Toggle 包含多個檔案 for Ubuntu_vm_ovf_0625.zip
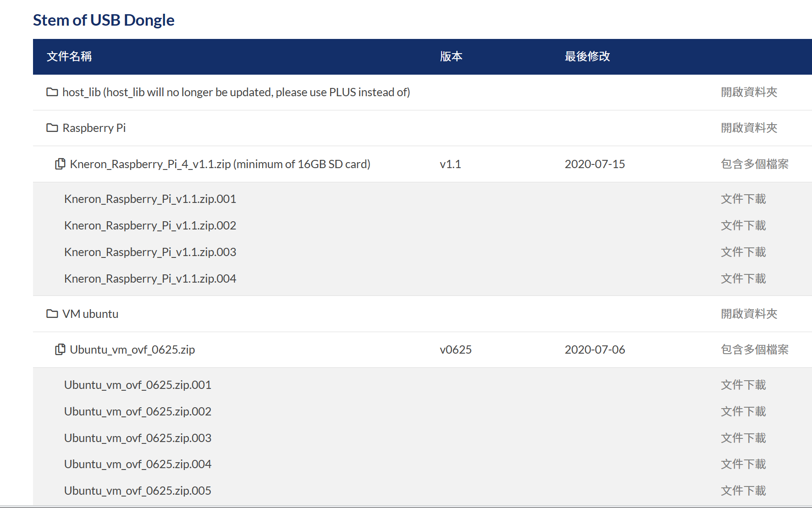Viewport: 812px width, 508px height. click(x=755, y=350)
